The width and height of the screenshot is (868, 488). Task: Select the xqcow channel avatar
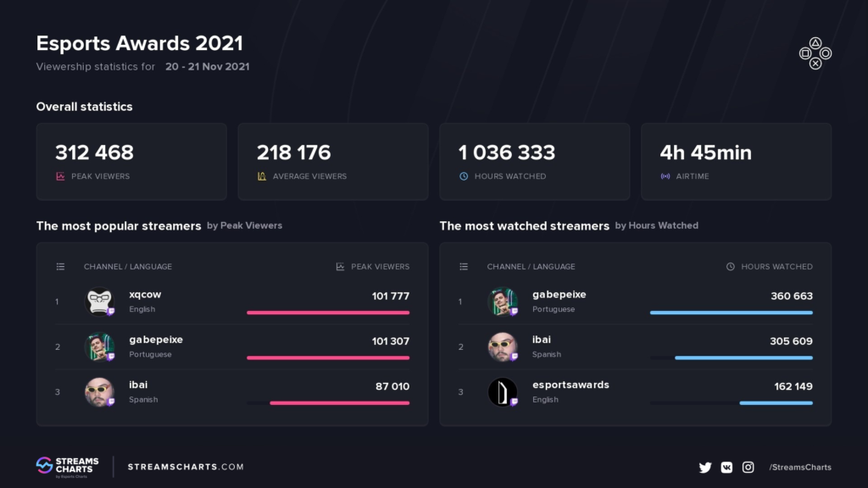coord(99,302)
